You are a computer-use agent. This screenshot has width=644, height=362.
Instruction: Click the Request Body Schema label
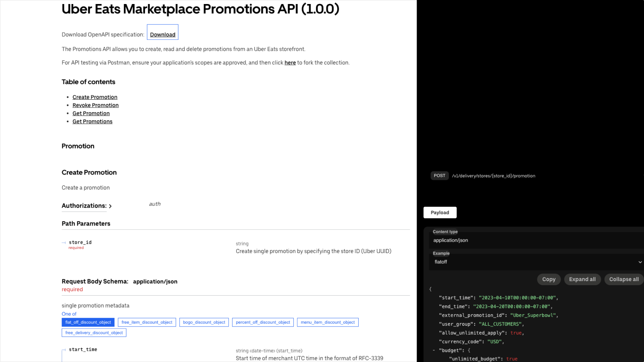coord(95,282)
